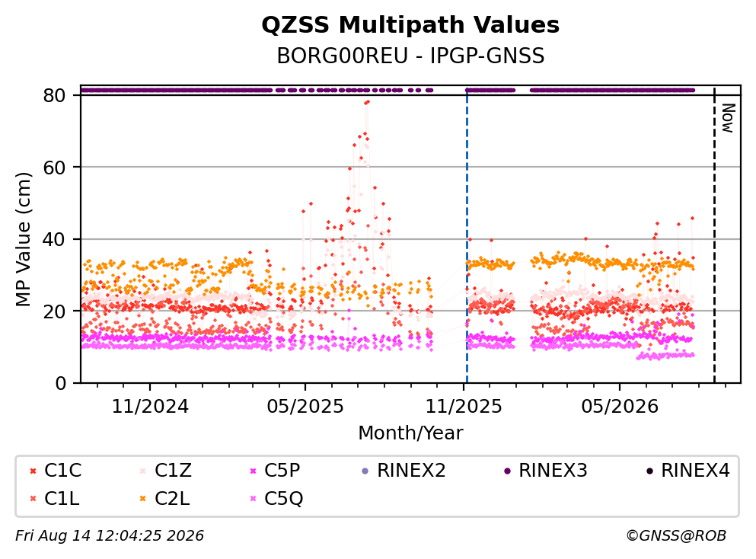The image size is (756, 559).
Task: Click the timestamp Fri Aug 14 12:04:25 2026
Action: pos(110,536)
